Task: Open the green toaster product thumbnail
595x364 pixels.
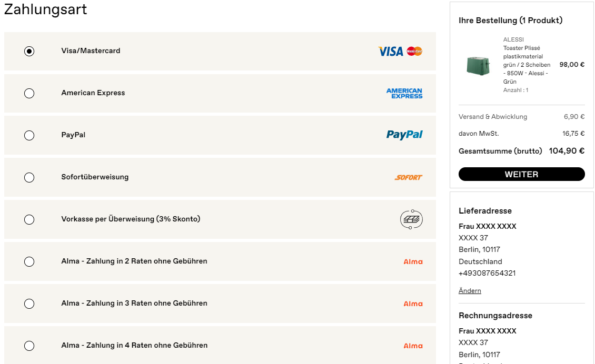Action: (478, 66)
